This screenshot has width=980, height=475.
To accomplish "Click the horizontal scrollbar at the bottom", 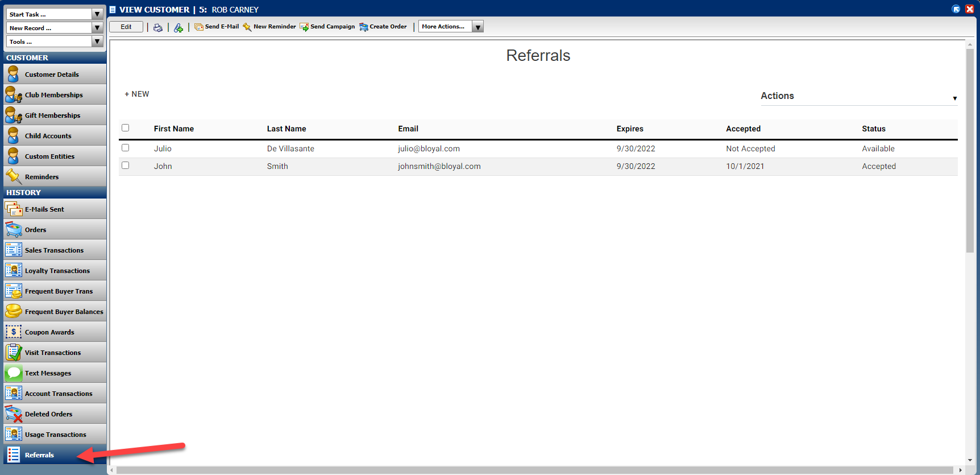I will [x=534, y=470].
